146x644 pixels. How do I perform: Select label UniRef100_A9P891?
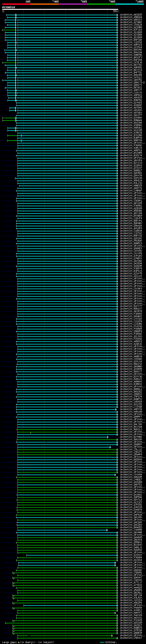coord(131,67)
